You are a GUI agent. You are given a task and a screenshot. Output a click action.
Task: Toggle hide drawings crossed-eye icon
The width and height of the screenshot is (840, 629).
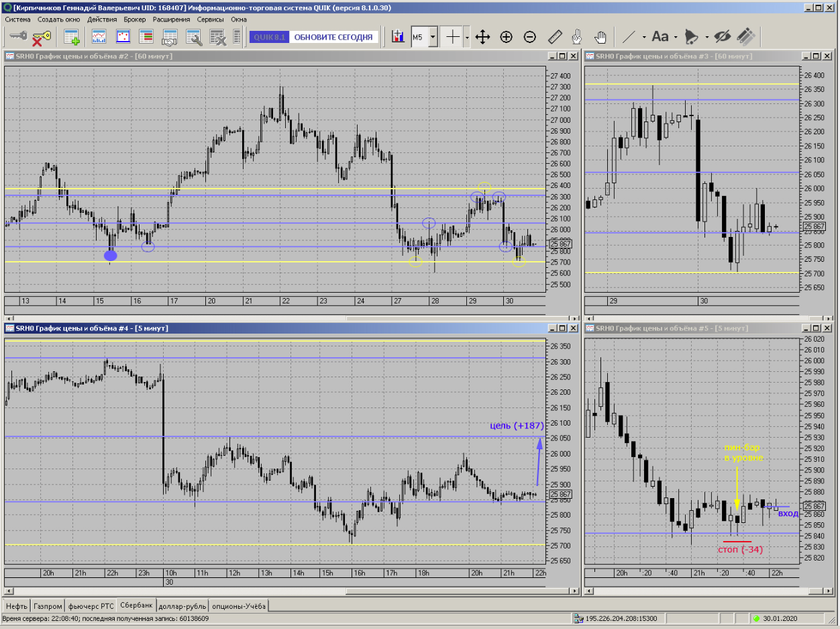(x=722, y=37)
